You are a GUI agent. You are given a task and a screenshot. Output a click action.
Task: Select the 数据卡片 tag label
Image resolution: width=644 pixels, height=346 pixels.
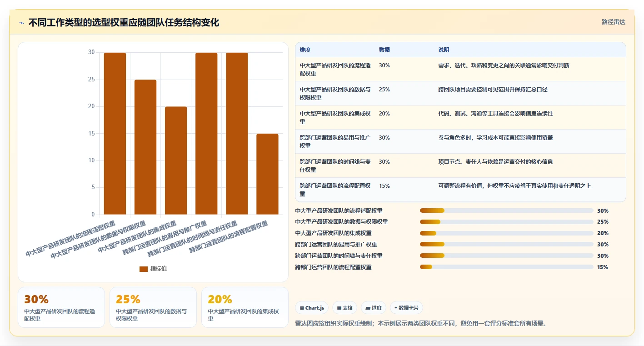point(409,308)
